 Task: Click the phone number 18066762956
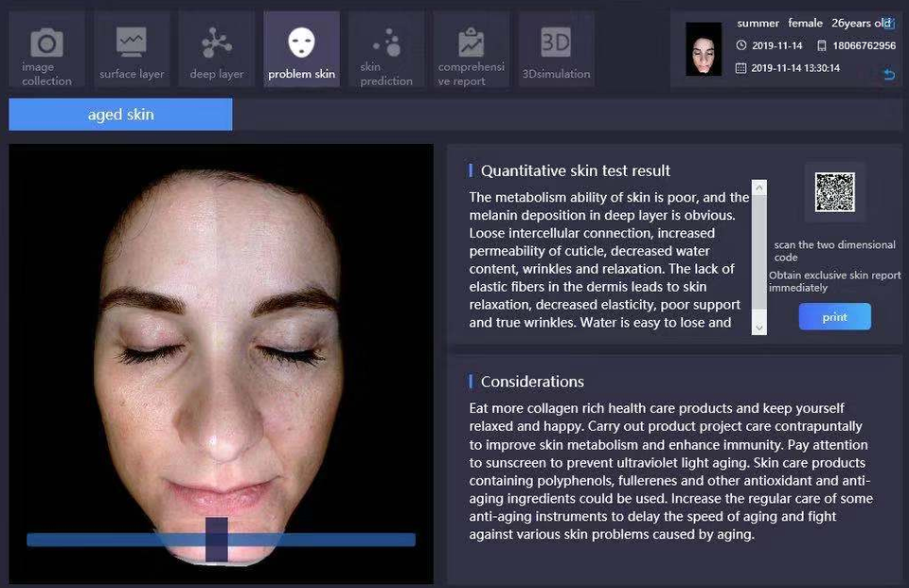click(x=864, y=45)
